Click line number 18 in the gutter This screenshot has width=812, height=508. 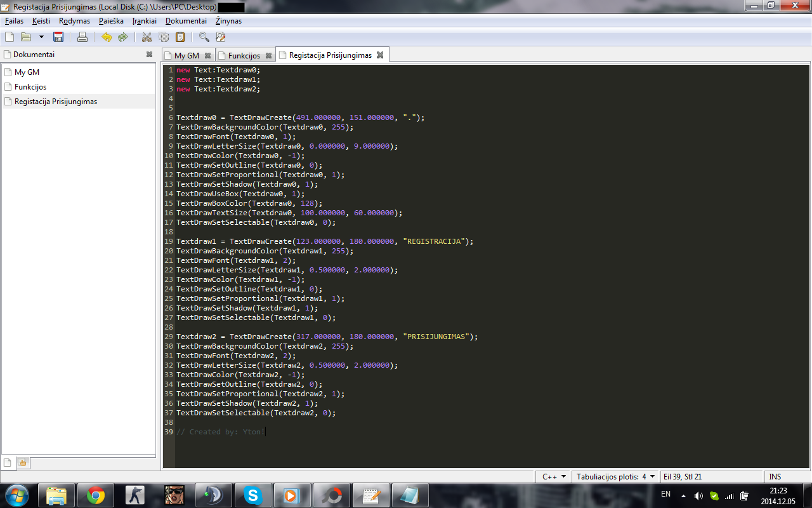pos(169,232)
